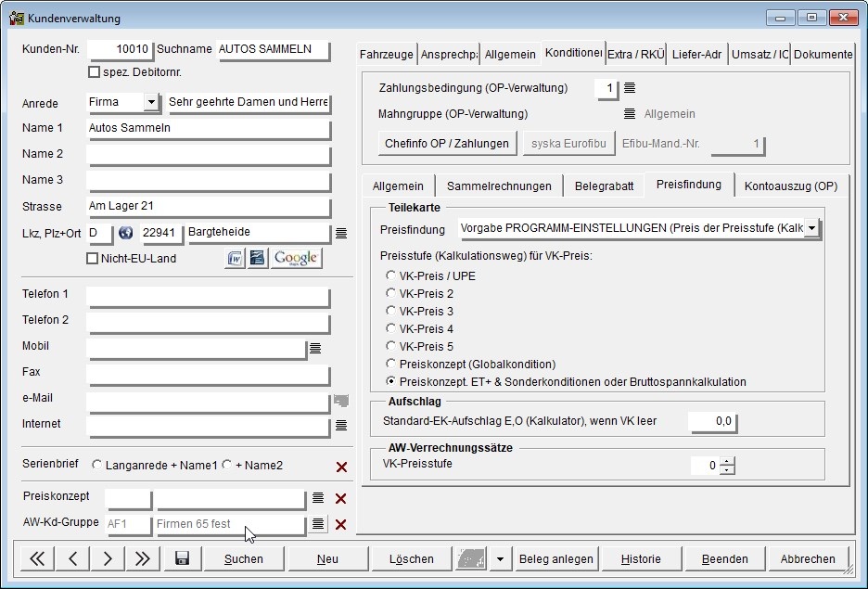Select the VK-Preis 2 radio button
The image size is (868, 589).
click(x=390, y=293)
